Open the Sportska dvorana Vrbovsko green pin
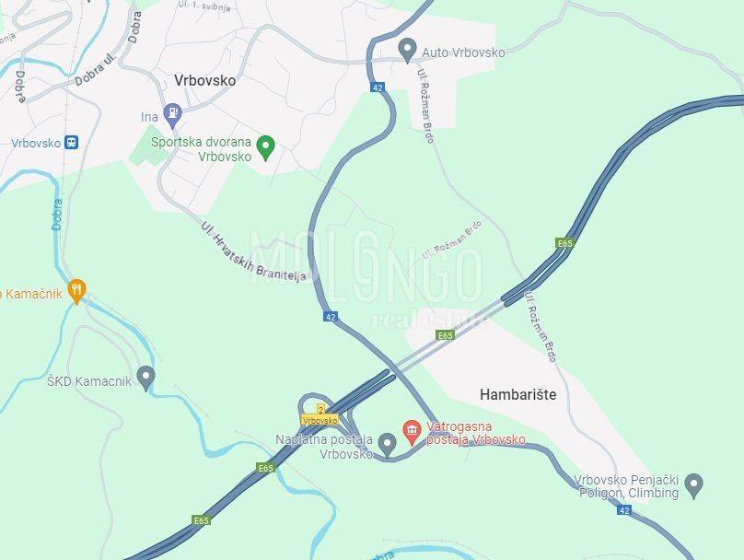This screenshot has width=744, height=560. click(266, 147)
